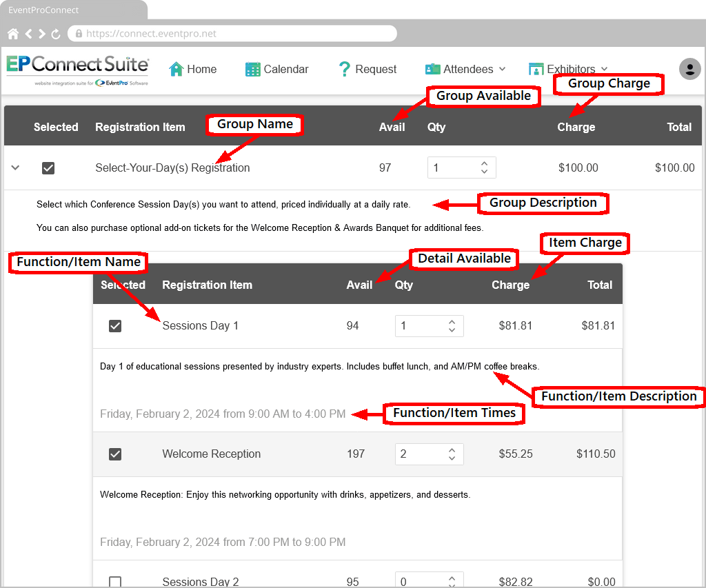Open the Attendees menu
706x588 pixels.
[465, 69]
